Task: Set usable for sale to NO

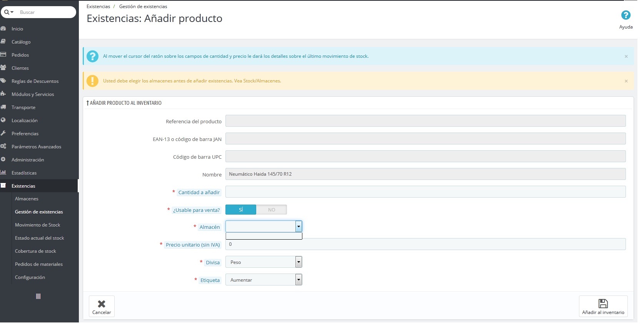Action: [x=272, y=210]
